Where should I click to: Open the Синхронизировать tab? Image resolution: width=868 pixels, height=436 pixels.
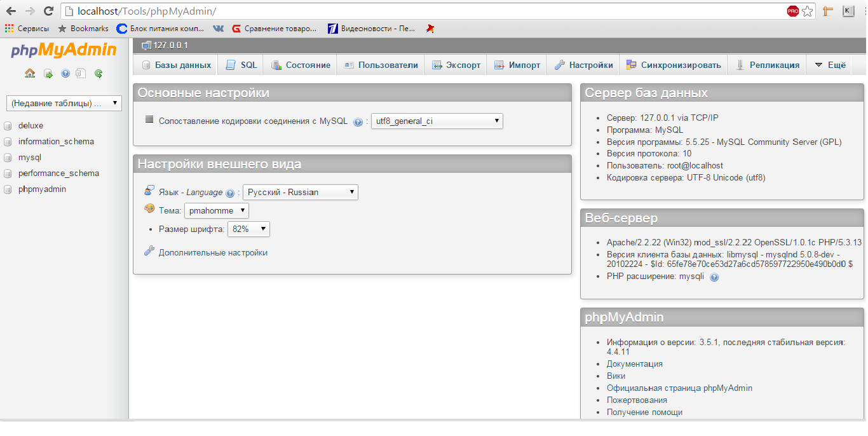click(x=674, y=65)
